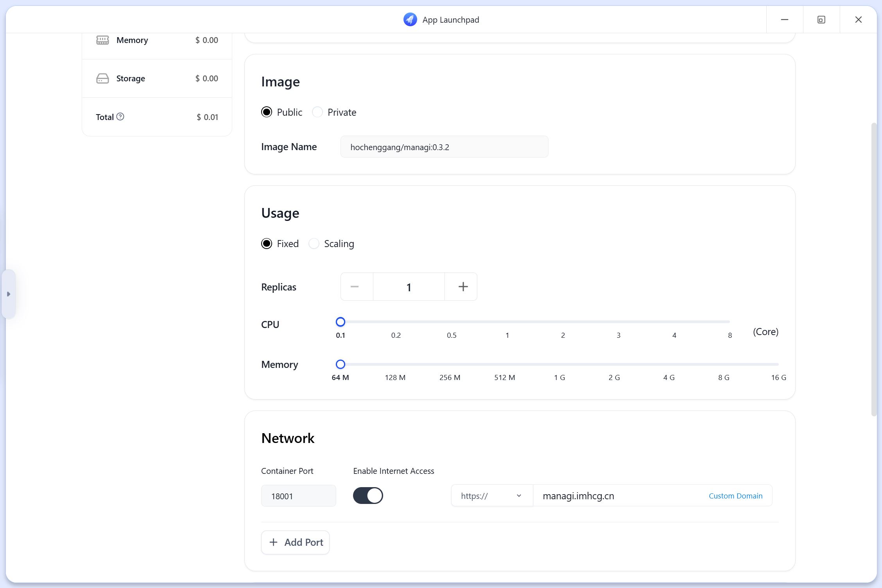Viewport: 882px width, 588px height.
Task: Click the Total price $ 0.01
Action: point(207,117)
